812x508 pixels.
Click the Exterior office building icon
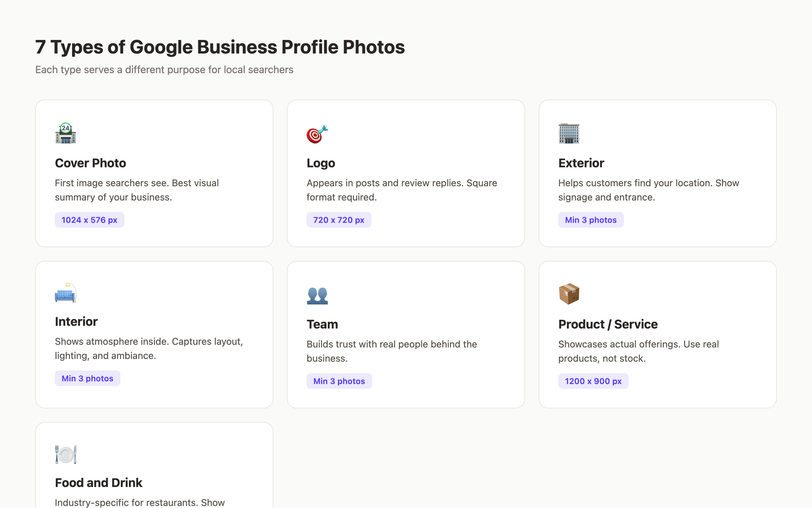(x=569, y=133)
